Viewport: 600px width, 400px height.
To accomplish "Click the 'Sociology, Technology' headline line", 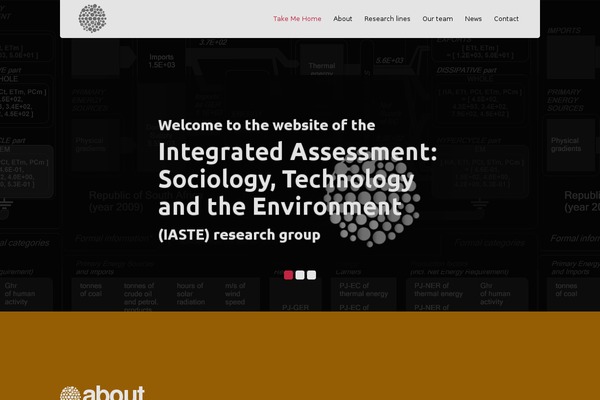I will (x=286, y=180).
